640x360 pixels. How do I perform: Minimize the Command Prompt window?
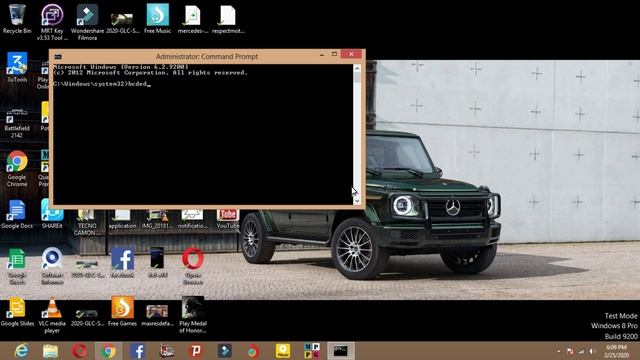pos(322,55)
